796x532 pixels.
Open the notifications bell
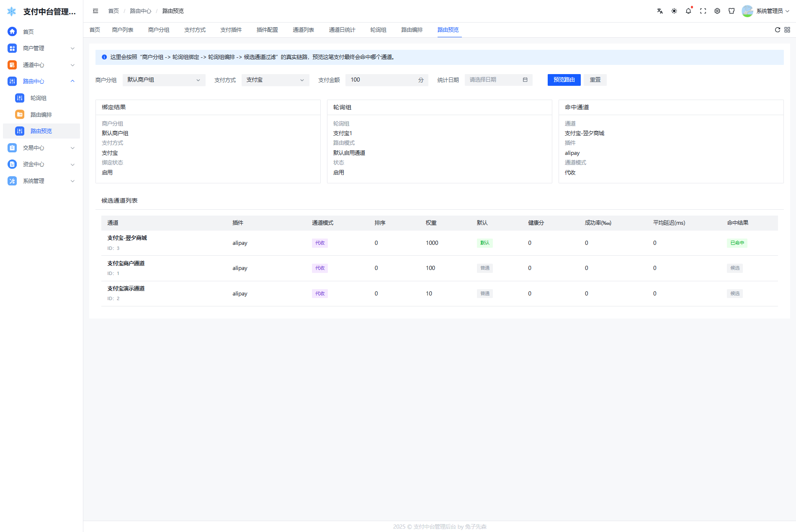(x=688, y=11)
